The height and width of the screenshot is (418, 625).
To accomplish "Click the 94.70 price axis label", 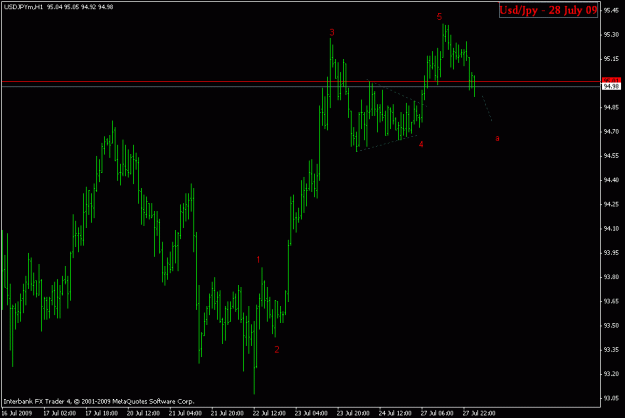I will coord(611,131).
